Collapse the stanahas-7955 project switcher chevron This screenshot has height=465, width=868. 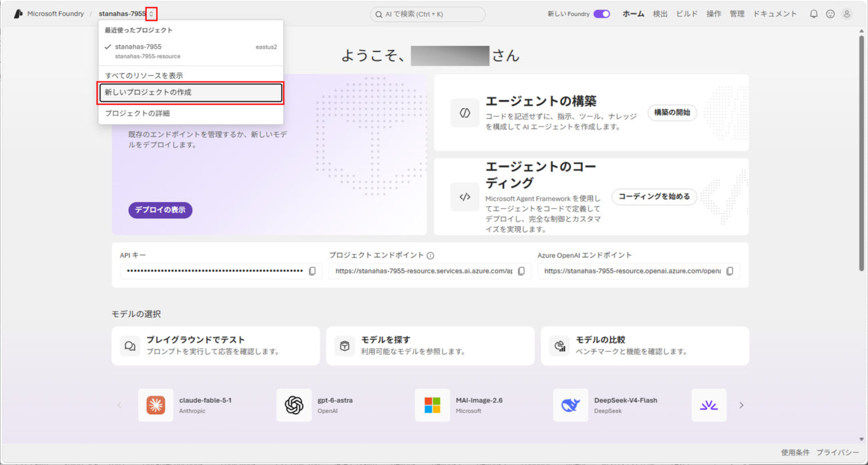(x=152, y=14)
